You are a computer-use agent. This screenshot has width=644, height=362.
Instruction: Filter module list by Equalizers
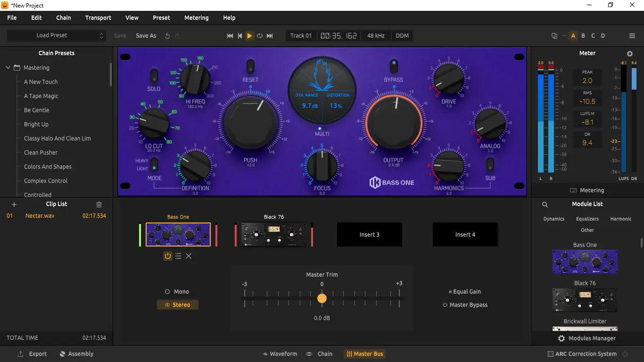click(x=587, y=219)
